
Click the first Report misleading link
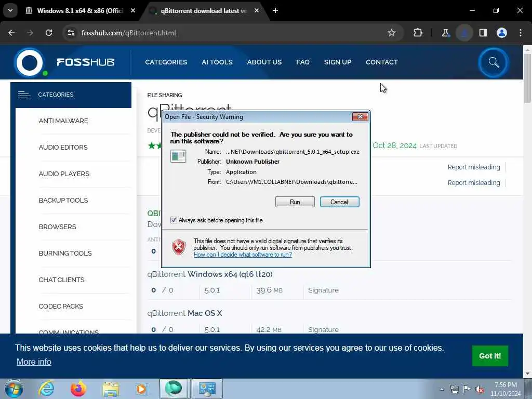point(474,167)
